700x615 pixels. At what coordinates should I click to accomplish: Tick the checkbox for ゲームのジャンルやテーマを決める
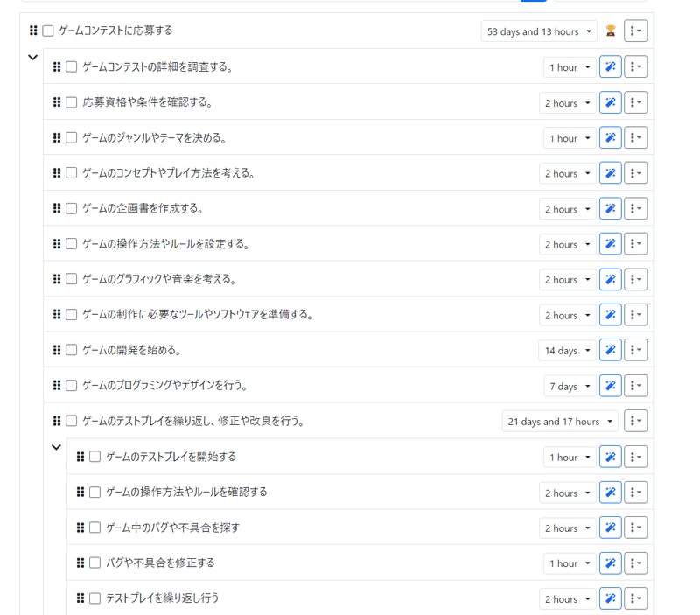click(x=71, y=137)
